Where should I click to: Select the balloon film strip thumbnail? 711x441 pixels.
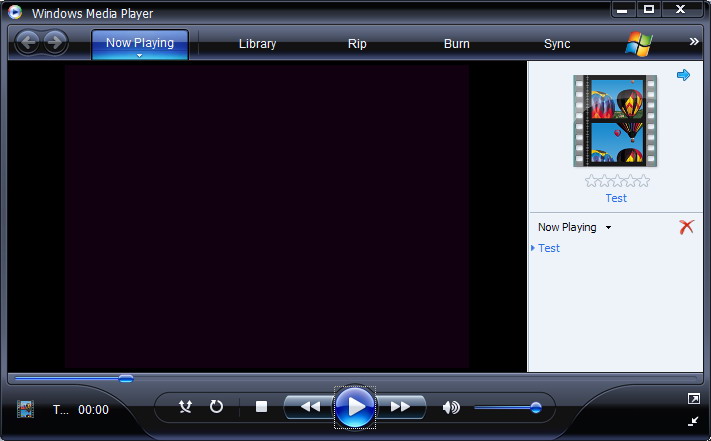tap(615, 121)
